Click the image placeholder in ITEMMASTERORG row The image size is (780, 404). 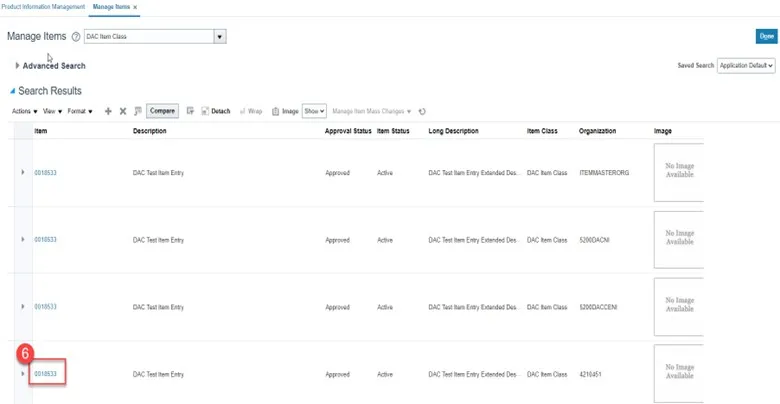(x=679, y=173)
